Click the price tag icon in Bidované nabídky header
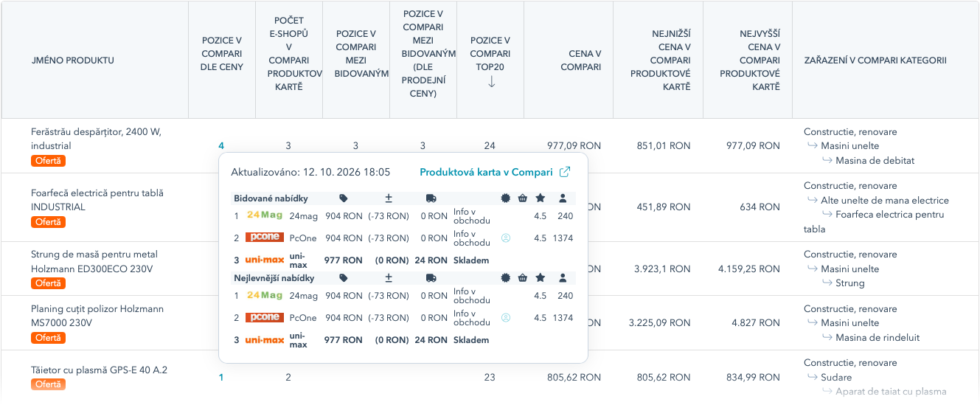 [x=344, y=198]
